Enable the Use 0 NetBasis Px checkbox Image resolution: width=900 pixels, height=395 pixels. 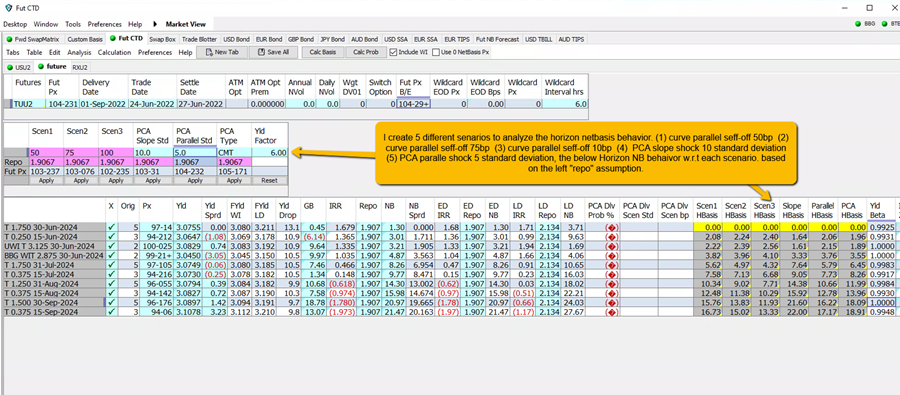(435, 52)
